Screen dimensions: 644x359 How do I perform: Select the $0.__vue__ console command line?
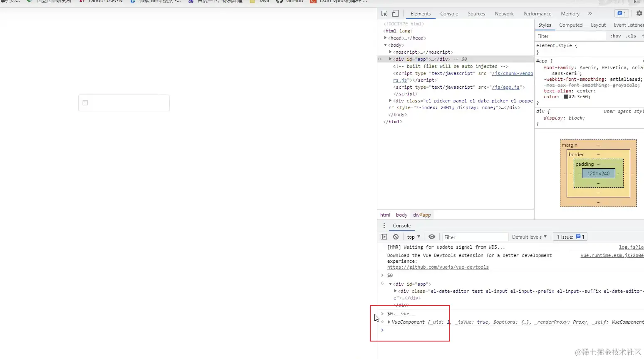401,314
